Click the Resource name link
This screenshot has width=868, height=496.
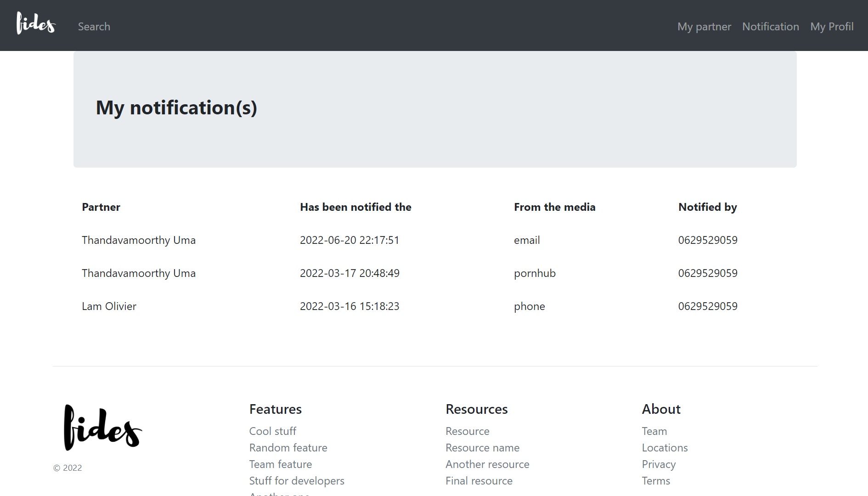[x=482, y=448]
